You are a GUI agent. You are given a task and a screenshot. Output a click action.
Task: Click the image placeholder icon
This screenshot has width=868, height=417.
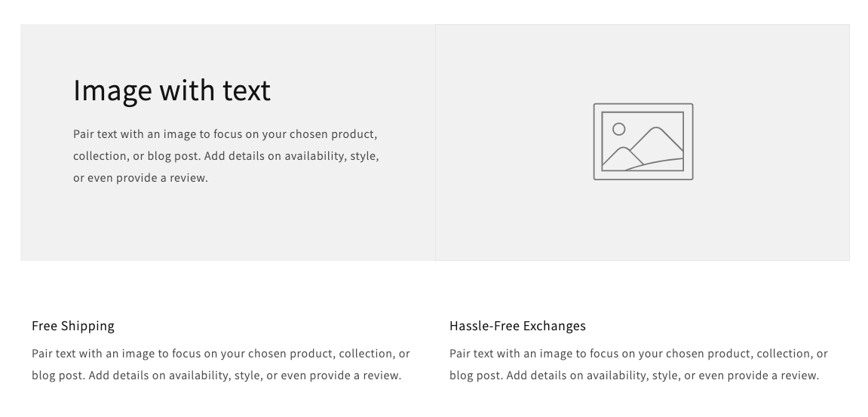tap(643, 142)
